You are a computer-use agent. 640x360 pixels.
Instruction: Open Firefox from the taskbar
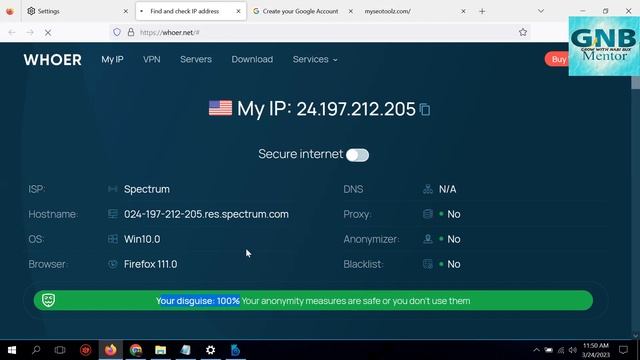[x=111, y=350]
